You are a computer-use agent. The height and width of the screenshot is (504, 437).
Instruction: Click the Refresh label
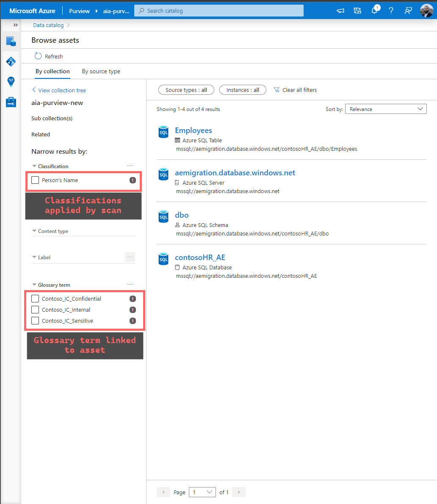tap(54, 56)
